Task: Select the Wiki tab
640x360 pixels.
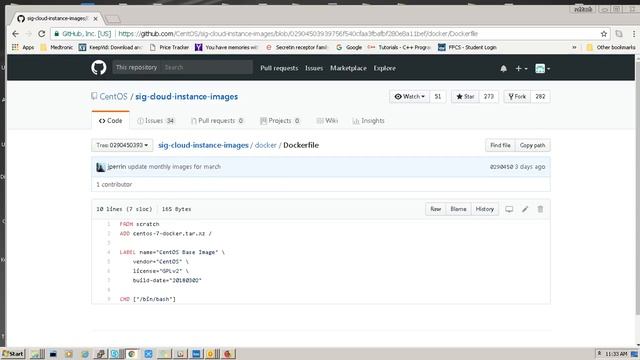Action: [x=327, y=121]
